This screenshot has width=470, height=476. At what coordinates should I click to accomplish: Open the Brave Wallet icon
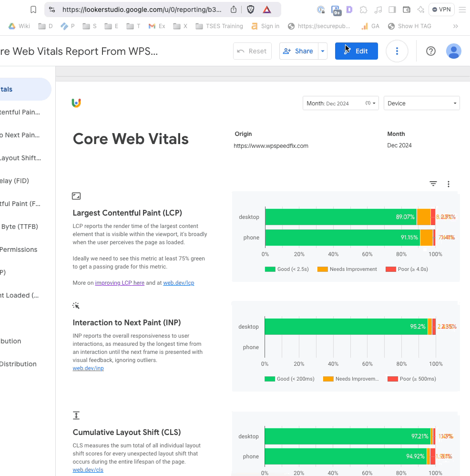(407, 10)
